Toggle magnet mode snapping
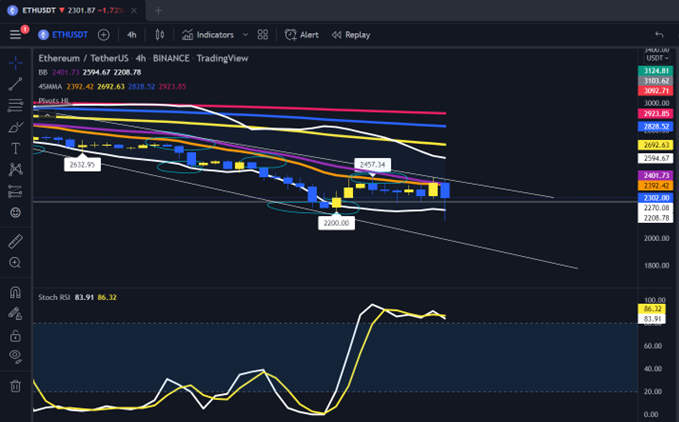Screen dimensions: 679x422 [16, 292]
